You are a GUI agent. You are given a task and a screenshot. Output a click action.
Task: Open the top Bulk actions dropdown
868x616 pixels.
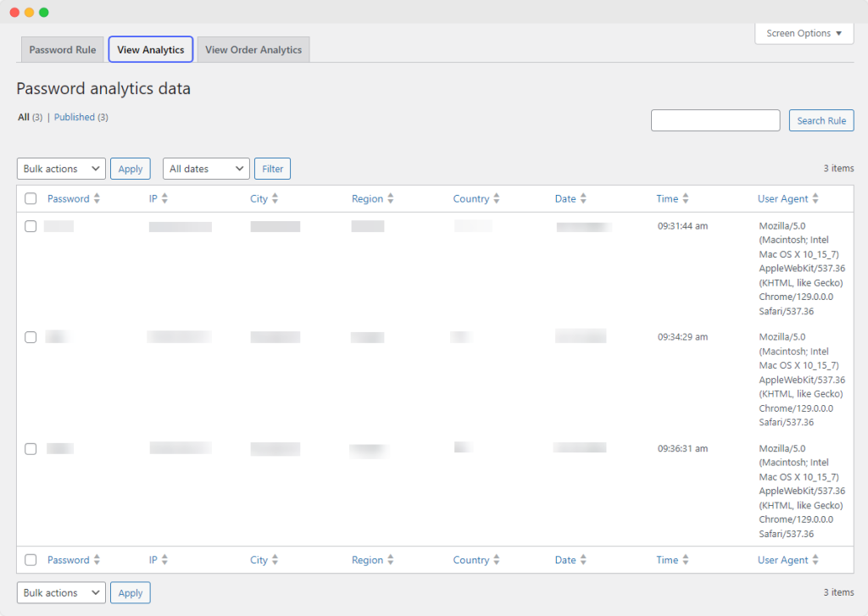61,169
